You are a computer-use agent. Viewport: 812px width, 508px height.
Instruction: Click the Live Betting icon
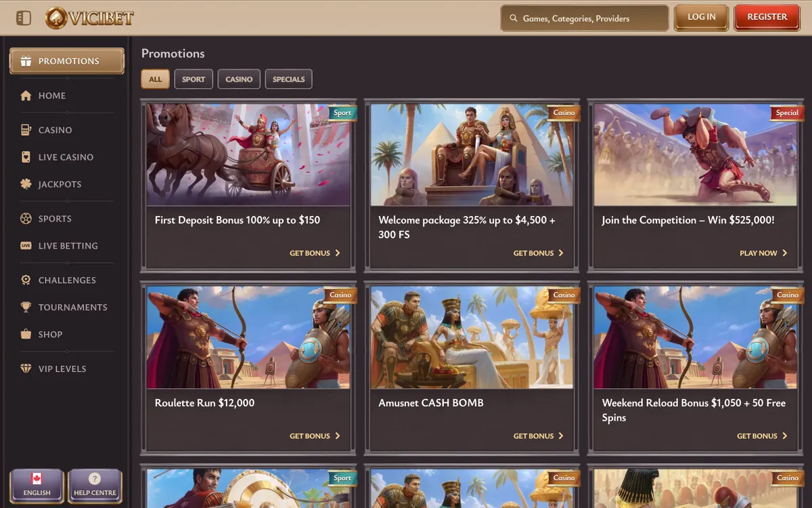click(x=26, y=245)
